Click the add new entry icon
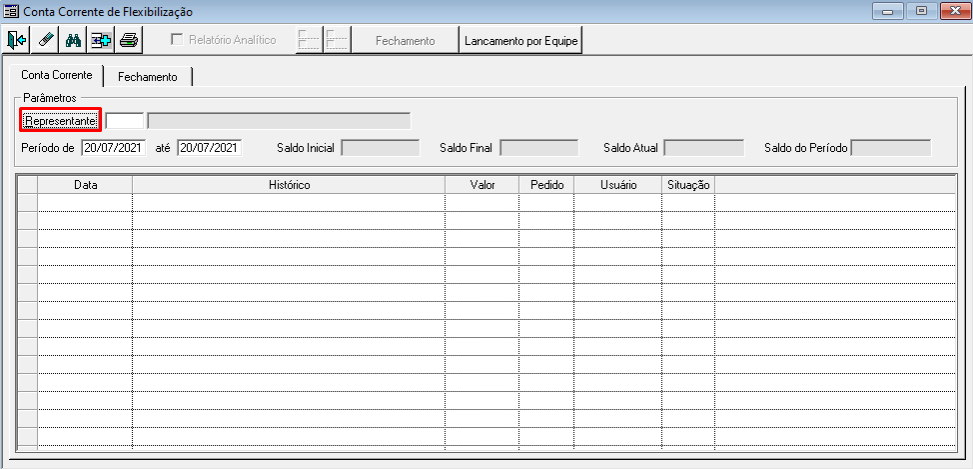 click(x=101, y=40)
